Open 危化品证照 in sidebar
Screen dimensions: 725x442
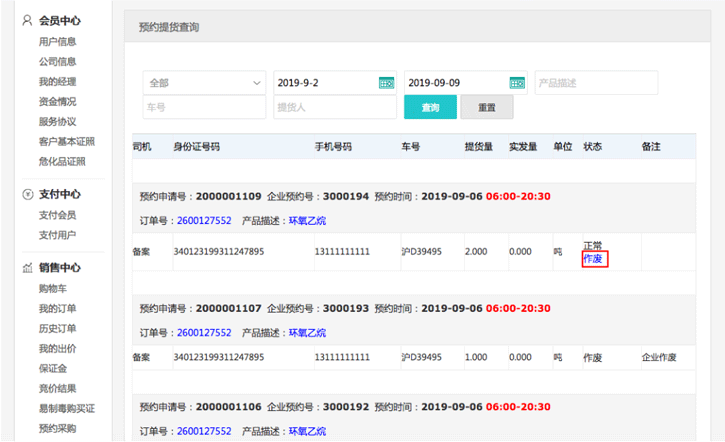[x=62, y=161]
